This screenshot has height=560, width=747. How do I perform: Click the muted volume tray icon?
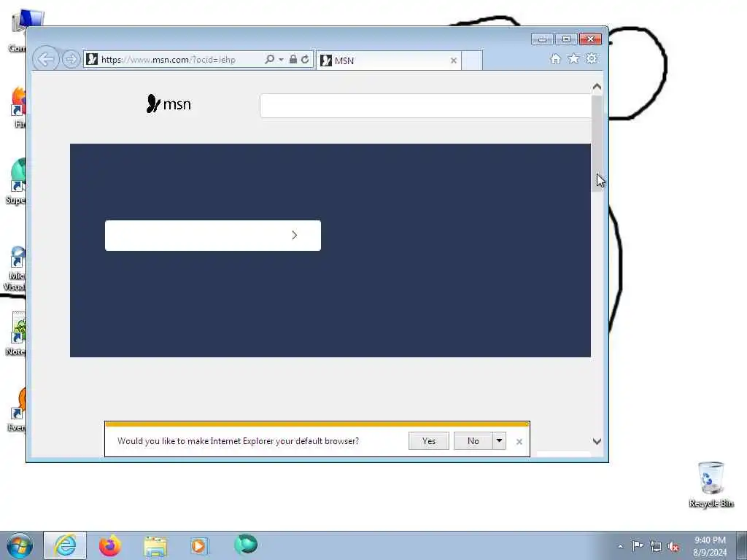click(673, 546)
